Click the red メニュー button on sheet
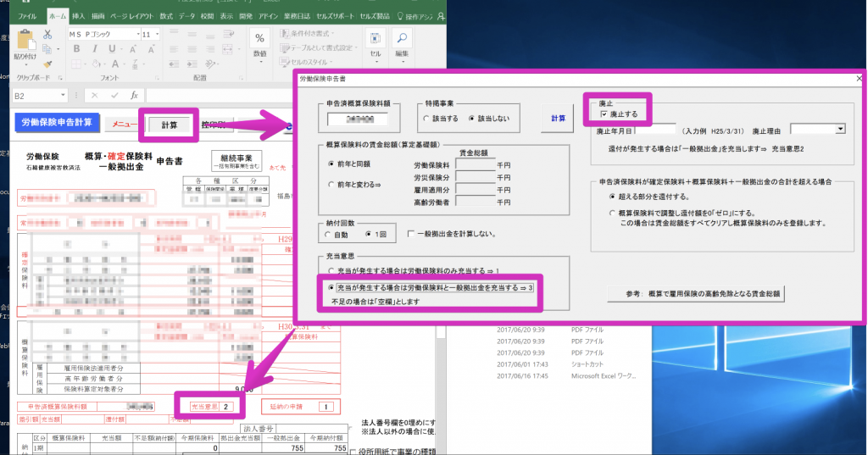The width and height of the screenshot is (868, 455). tap(124, 125)
